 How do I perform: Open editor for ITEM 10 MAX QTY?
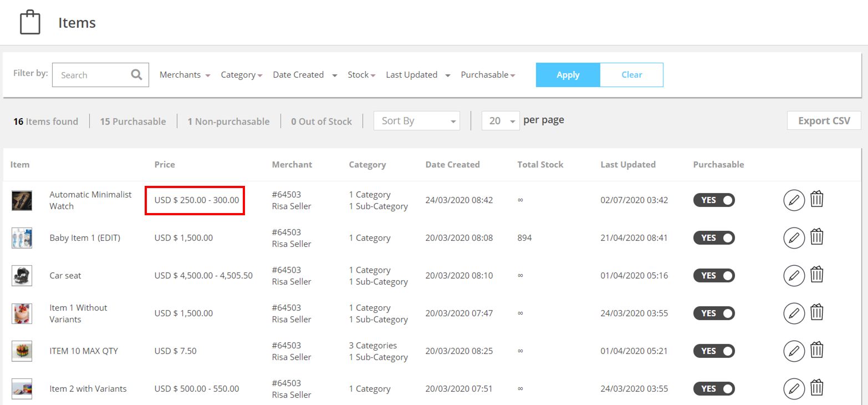[794, 351]
